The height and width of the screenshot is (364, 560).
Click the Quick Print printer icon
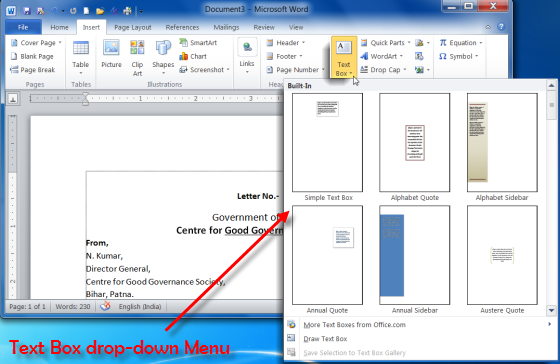point(127,11)
